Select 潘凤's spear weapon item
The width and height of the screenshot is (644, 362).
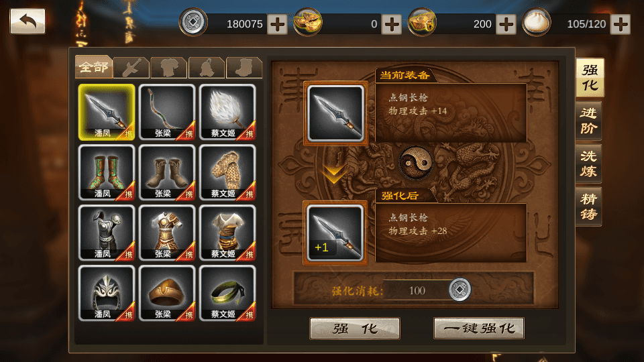coord(107,112)
